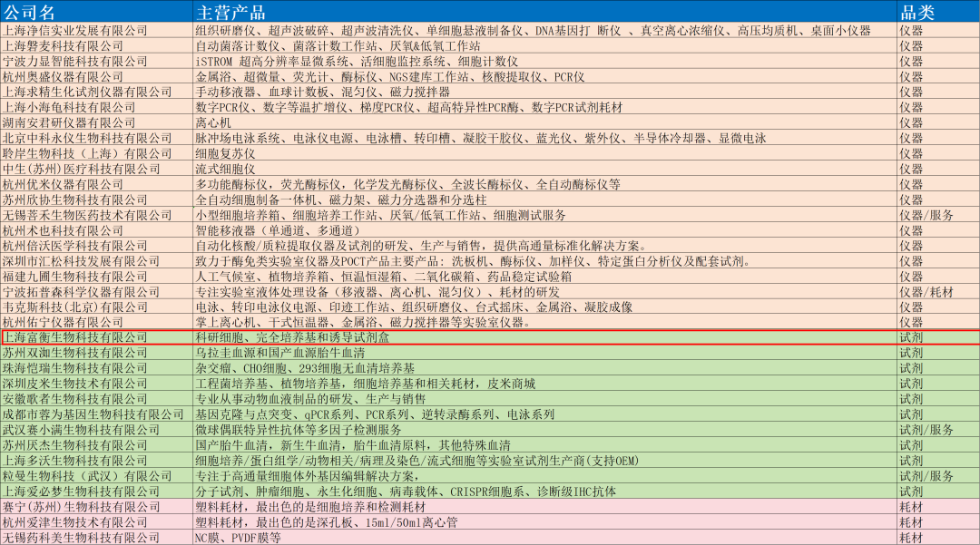Select the 宁波力显智能科技有限公司 cell
This screenshot has height=545, width=980.
point(96,61)
